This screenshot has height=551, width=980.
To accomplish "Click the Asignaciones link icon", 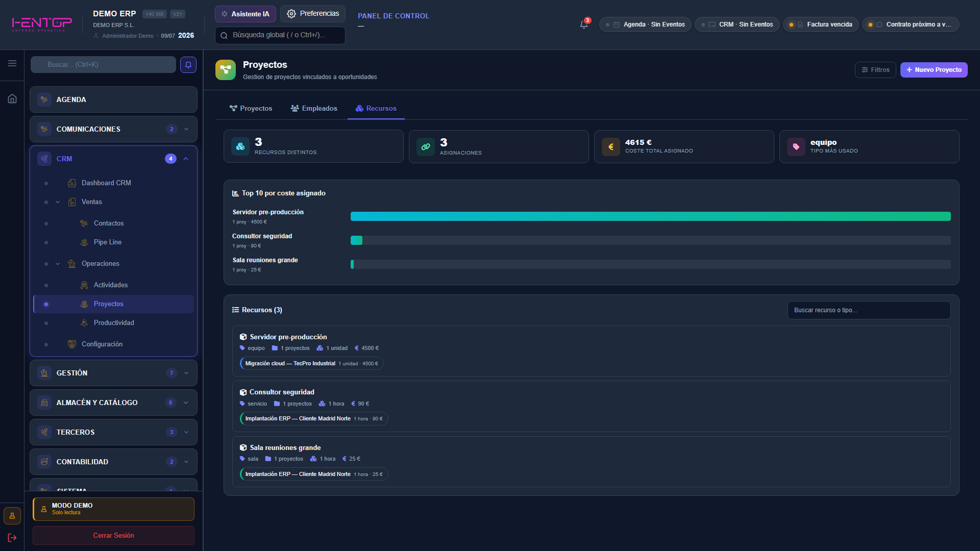I will point(426,146).
